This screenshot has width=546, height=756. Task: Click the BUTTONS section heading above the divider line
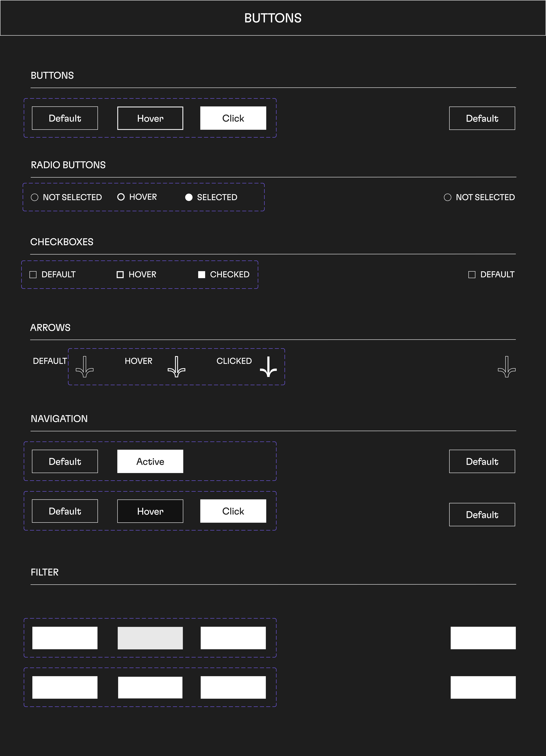[52, 75]
